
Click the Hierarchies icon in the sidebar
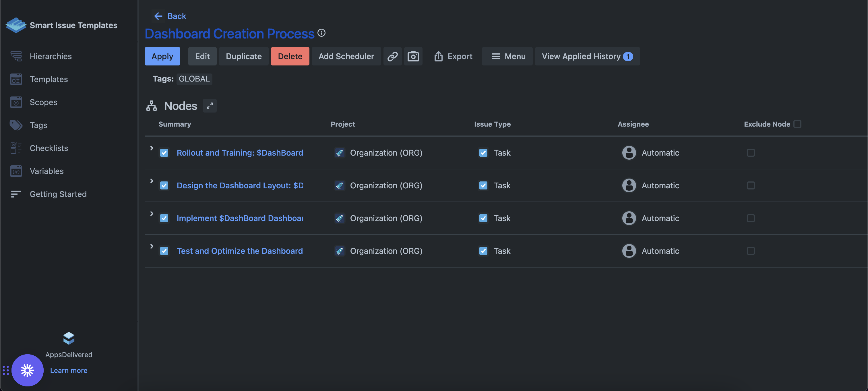coord(16,56)
